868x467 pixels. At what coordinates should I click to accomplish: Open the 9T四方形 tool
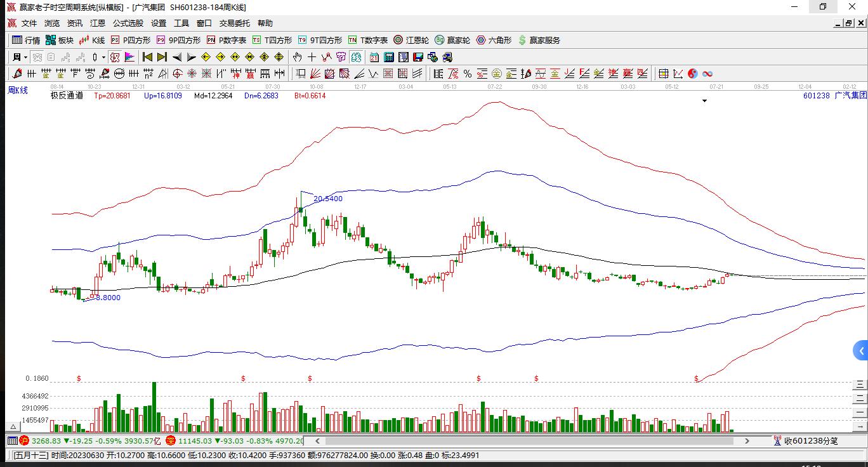click(x=320, y=40)
